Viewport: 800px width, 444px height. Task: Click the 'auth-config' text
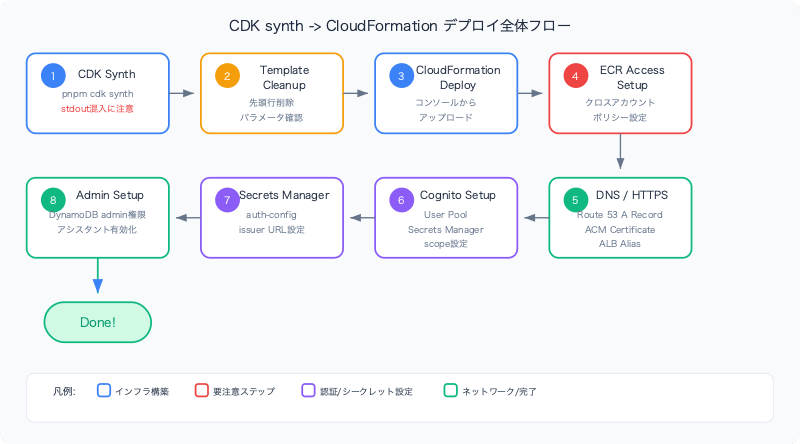click(271, 215)
